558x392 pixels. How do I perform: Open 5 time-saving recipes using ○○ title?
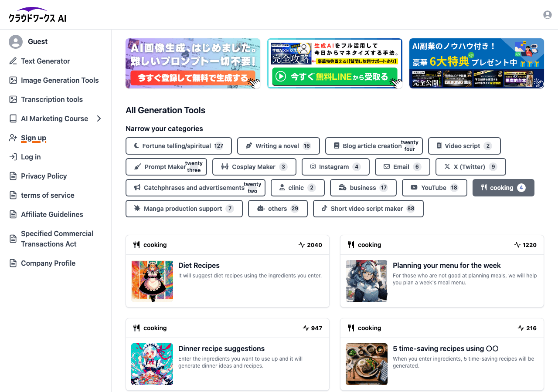(x=446, y=348)
